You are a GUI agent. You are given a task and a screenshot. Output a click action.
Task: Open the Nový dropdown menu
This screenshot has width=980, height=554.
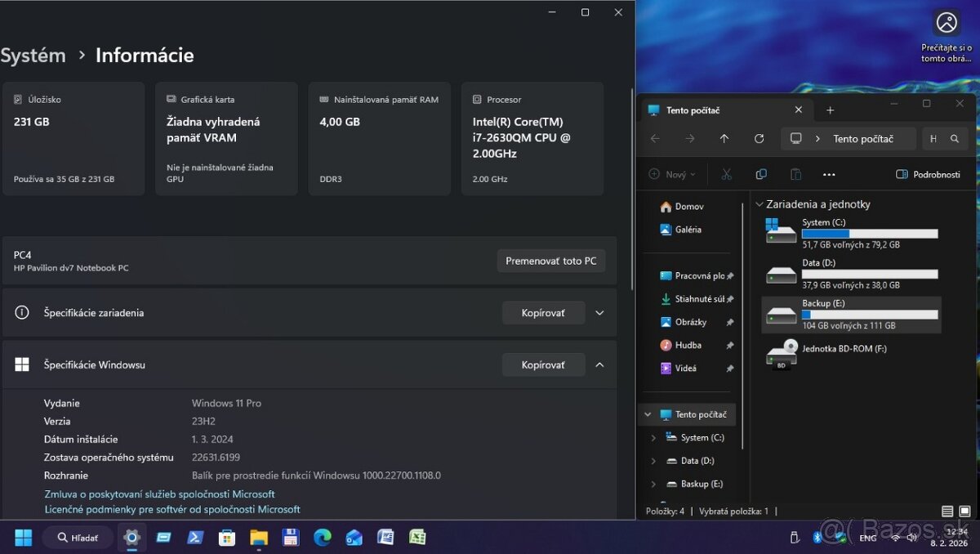pos(671,174)
